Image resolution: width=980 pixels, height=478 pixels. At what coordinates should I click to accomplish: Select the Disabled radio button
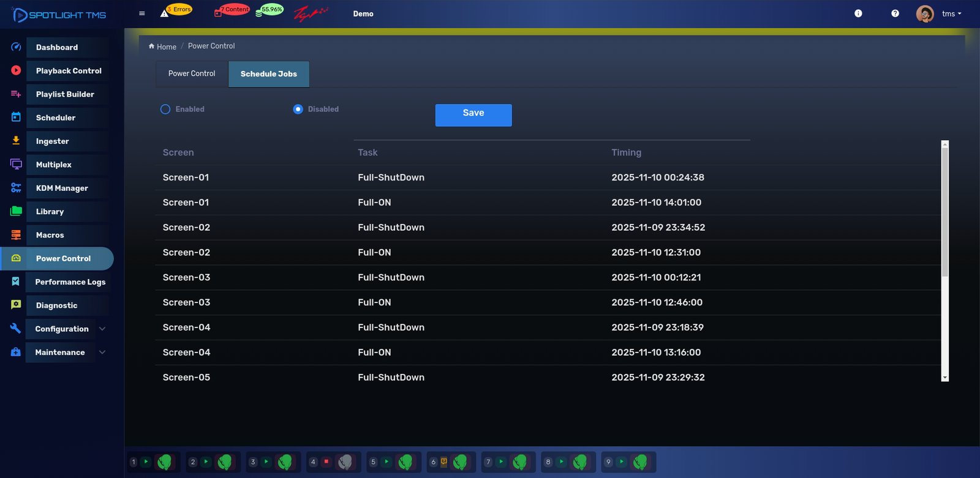(x=298, y=110)
